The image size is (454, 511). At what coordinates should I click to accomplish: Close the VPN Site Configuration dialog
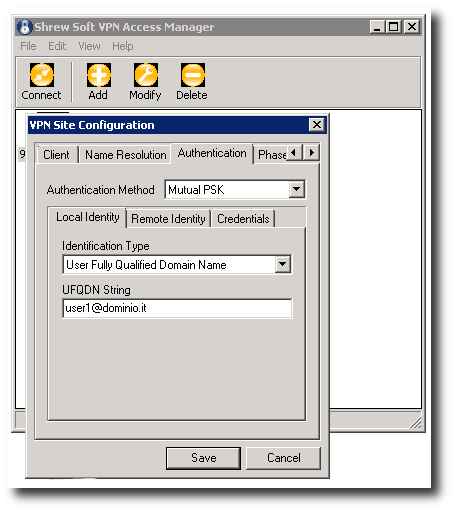[317, 125]
